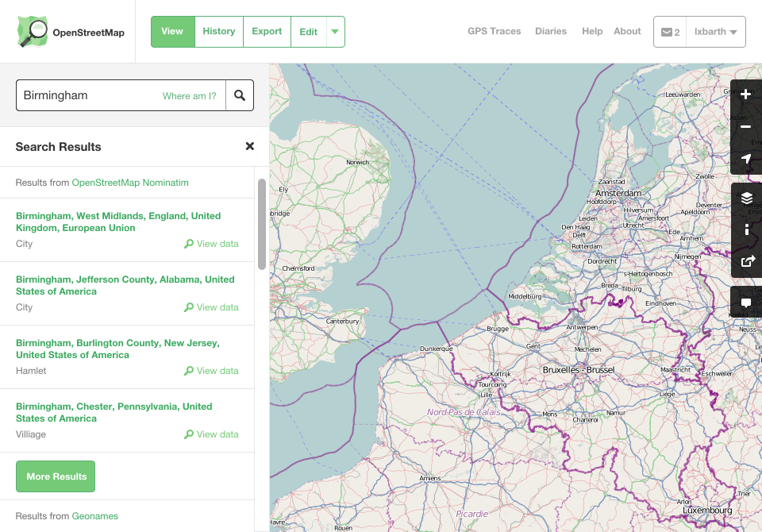
Task: Click the OpenStreetMap logo icon
Action: [33, 32]
